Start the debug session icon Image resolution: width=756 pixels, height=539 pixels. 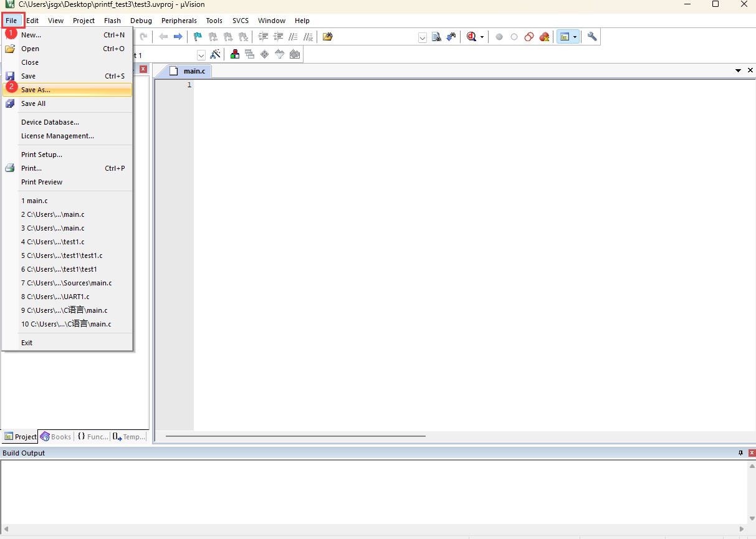pyautogui.click(x=472, y=37)
